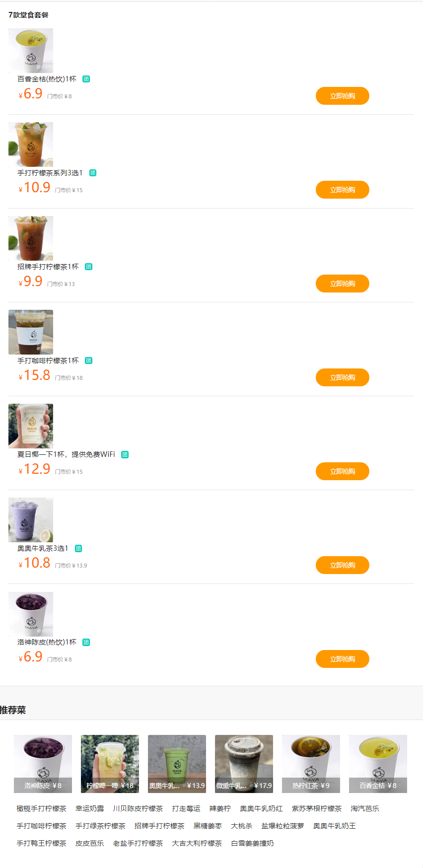
Task: Click the 团 badge next to 手打柠檬茶系列3选1
Action: click(93, 173)
